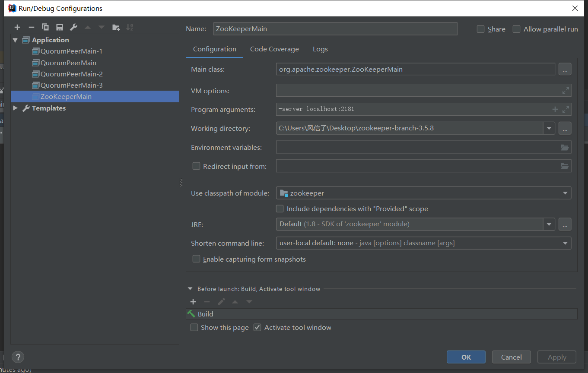This screenshot has height=373, width=588.
Task: Click the Working directory path field
Action: pos(410,128)
